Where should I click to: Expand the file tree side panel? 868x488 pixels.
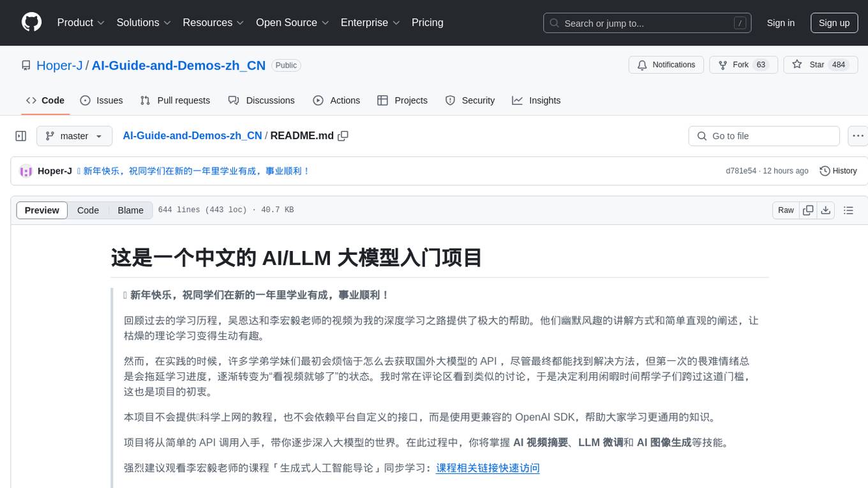click(x=21, y=136)
